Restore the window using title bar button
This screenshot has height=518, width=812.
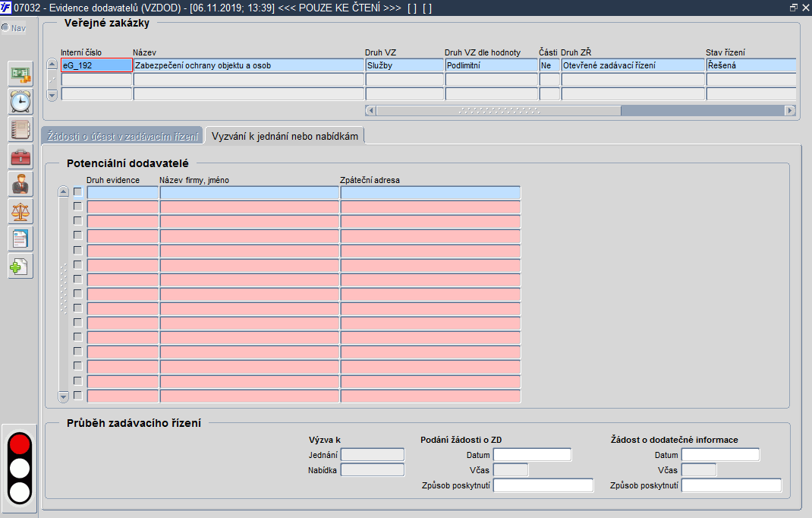(793, 8)
